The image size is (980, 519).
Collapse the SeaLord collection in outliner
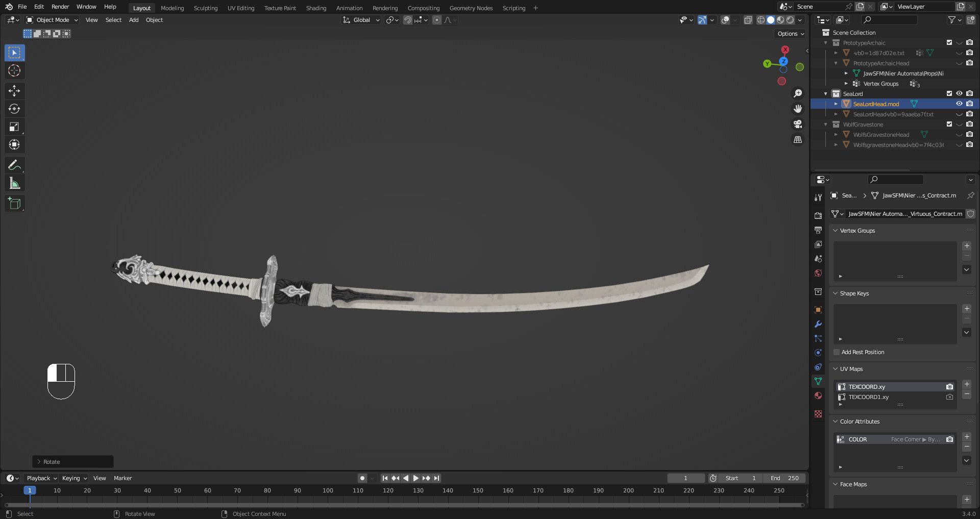(x=826, y=94)
